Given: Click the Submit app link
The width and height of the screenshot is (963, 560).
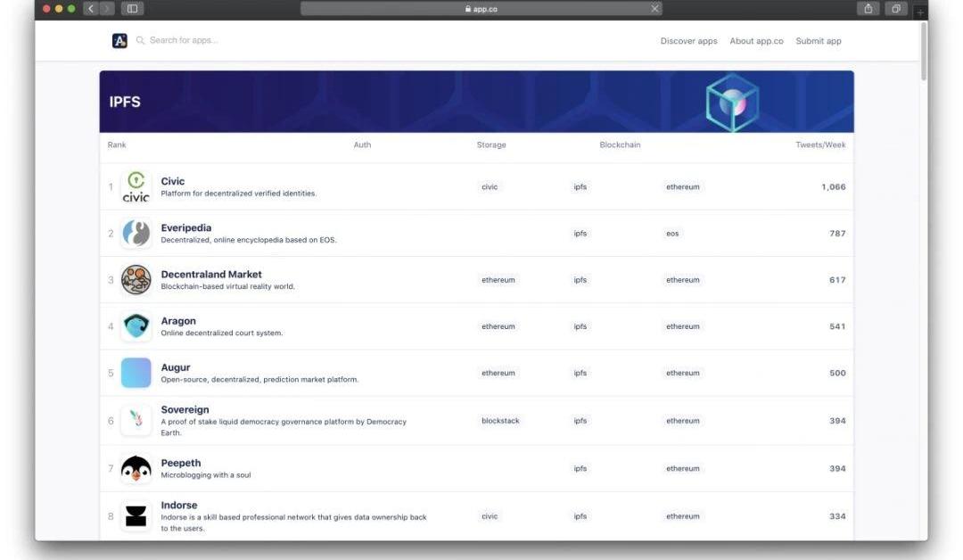Looking at the screenshot, I should (818, 41).
